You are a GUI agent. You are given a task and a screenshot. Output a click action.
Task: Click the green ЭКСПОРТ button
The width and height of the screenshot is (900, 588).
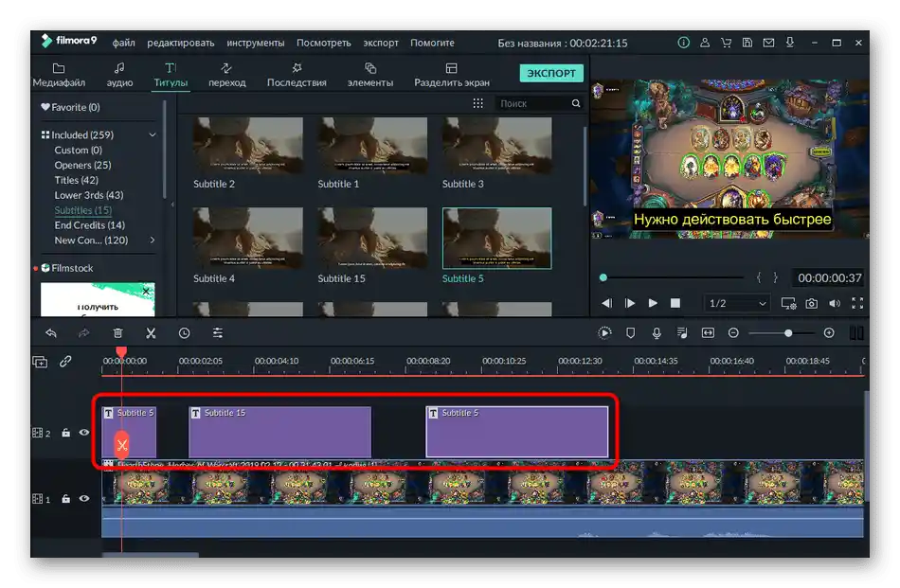tap(551, 73)
